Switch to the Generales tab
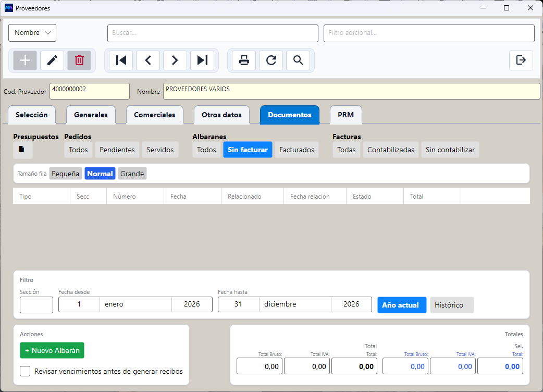 click(x=91, y=115)
